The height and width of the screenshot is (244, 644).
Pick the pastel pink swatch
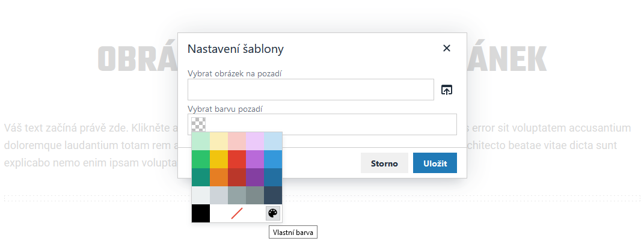click(237, 141)
